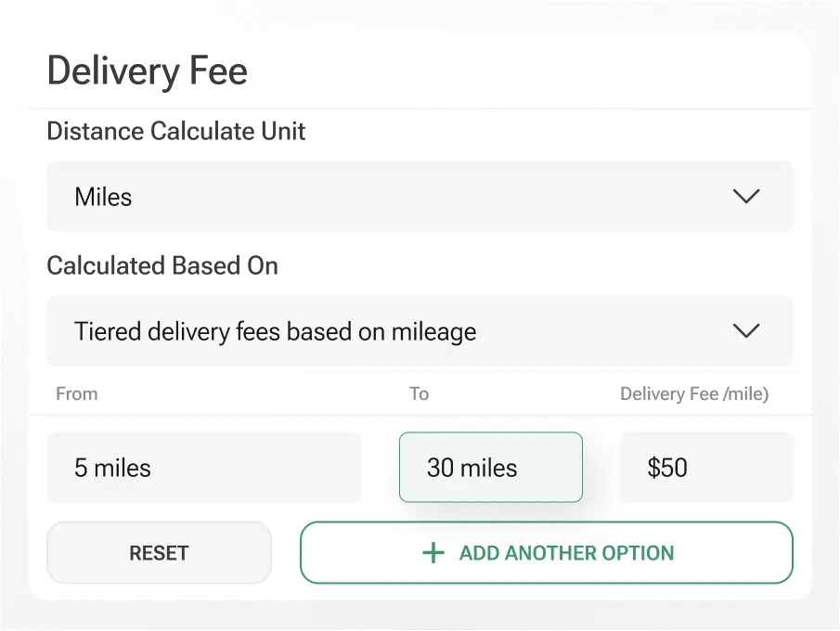Select the 'Miles' value text
840x631 pixels.
click(103, 197)
